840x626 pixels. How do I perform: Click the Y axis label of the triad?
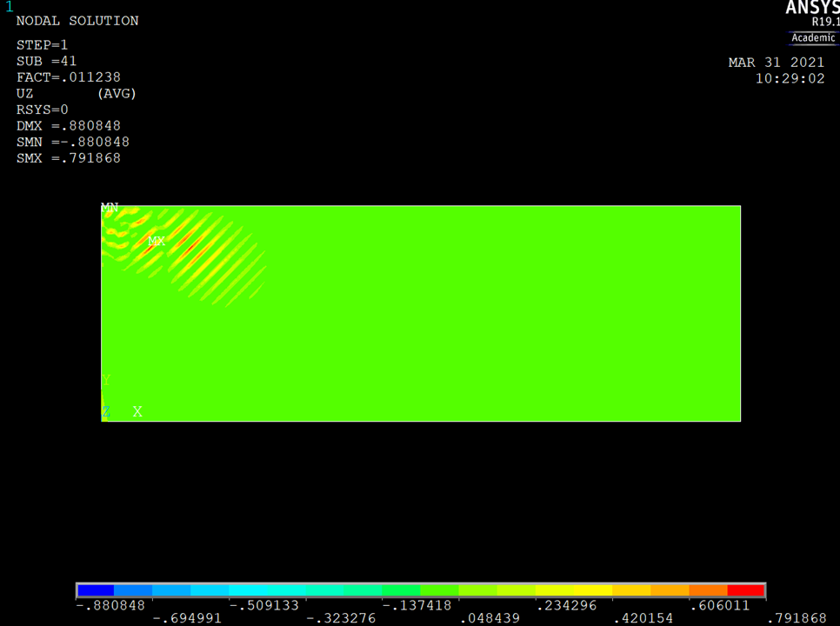pyautogui.click(x=106, y=380)
